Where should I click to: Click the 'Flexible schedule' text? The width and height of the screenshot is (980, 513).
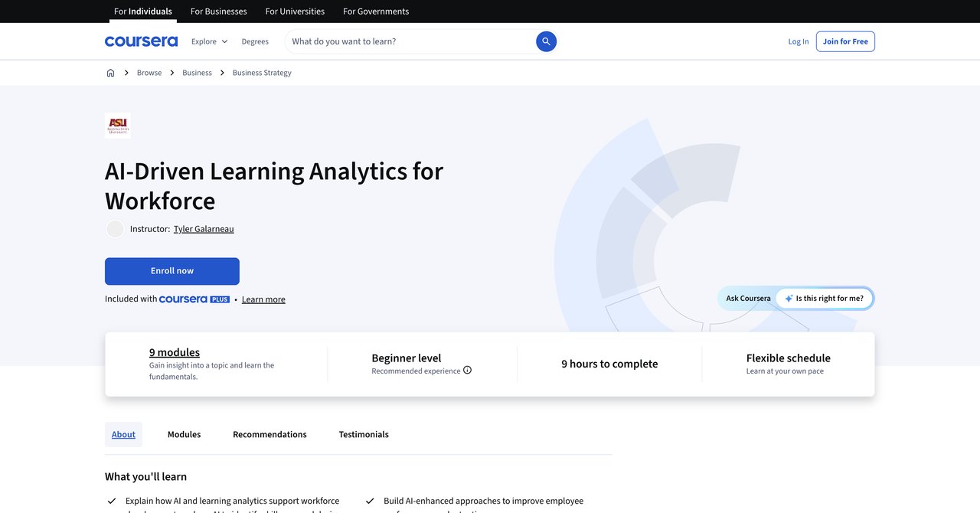pyautogui.click(x=789, y=358)
